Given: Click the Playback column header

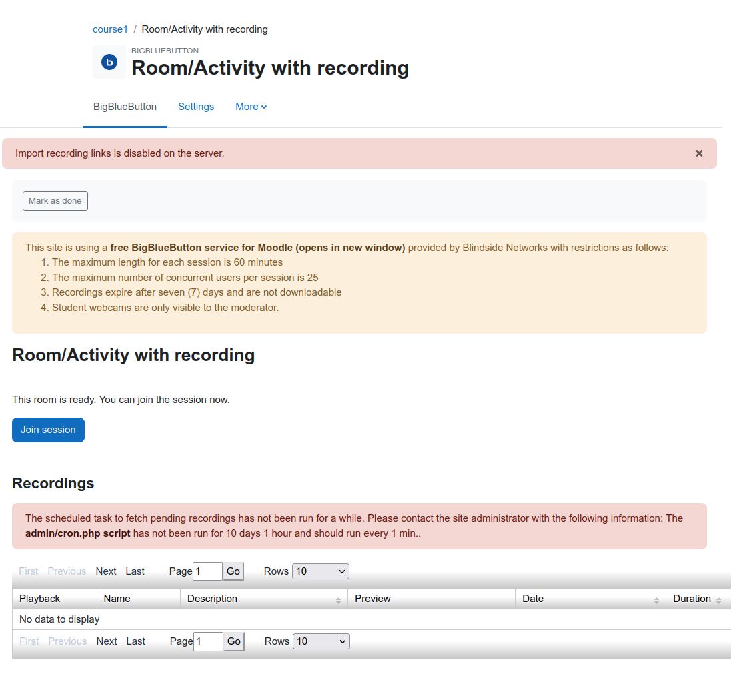Looking at the screenshot, I should point(55,599).
